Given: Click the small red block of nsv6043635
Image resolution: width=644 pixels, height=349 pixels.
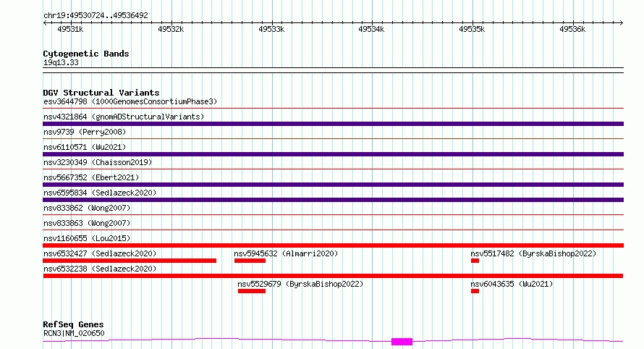Looking at the screenshot, I should coord(475,291).
